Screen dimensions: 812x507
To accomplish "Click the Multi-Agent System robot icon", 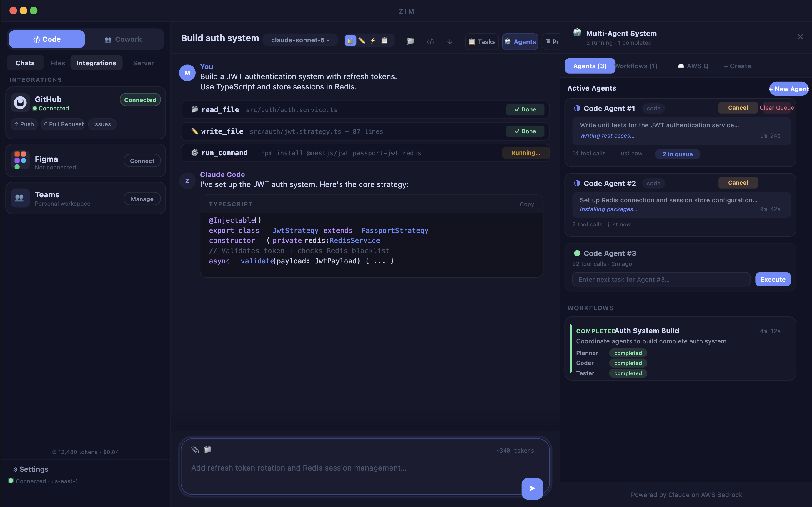I will tap(577, 33).
